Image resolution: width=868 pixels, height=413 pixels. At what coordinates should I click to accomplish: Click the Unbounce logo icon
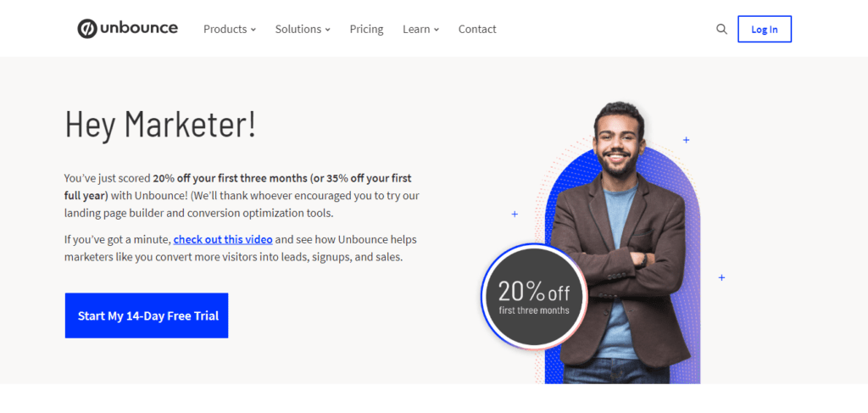coord(87,29)
